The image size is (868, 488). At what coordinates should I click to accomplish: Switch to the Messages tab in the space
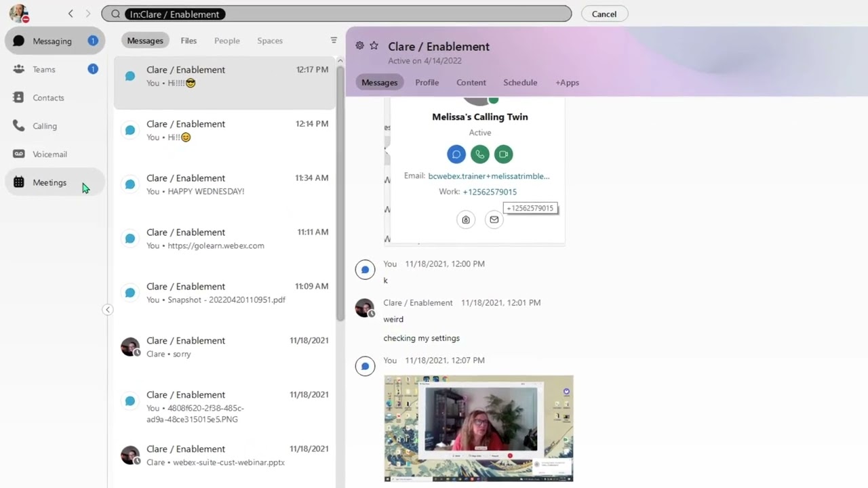[379, 83]
